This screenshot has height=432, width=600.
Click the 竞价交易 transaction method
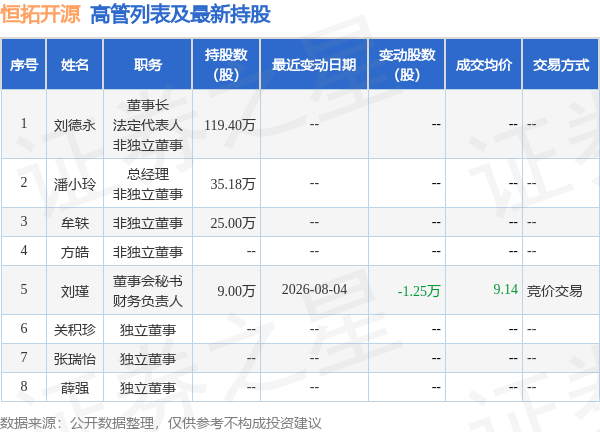[x=554, y=291]
